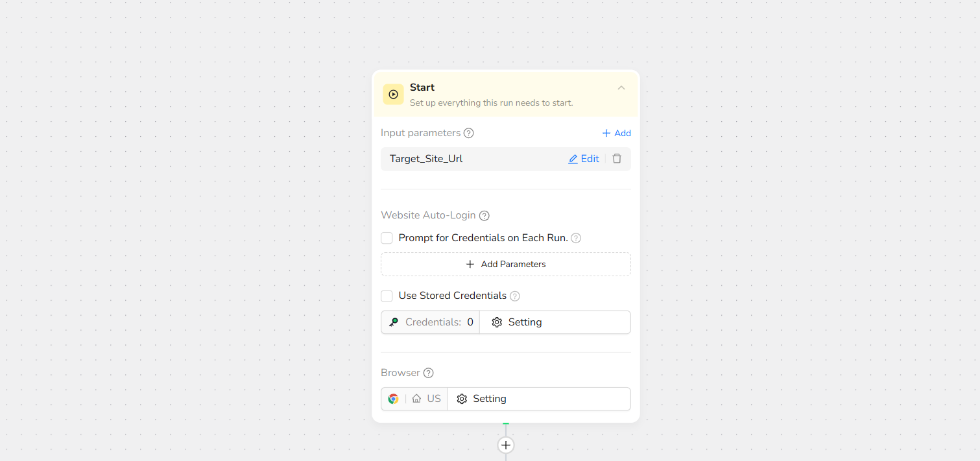The height and width of the screenshot is (461, 980).
Task: Open Website Auto-Login help icon
Action: click(484, 215)
